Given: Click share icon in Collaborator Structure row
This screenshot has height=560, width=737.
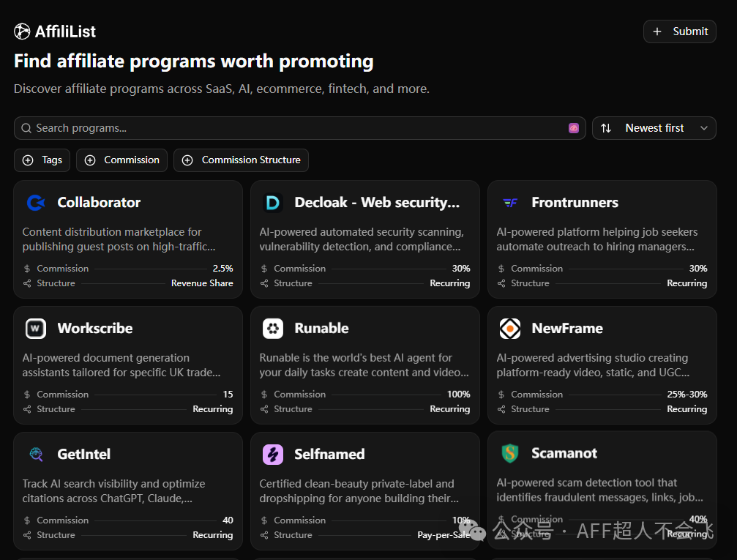Looking at the screenshot, I should (x=27, y=283).
